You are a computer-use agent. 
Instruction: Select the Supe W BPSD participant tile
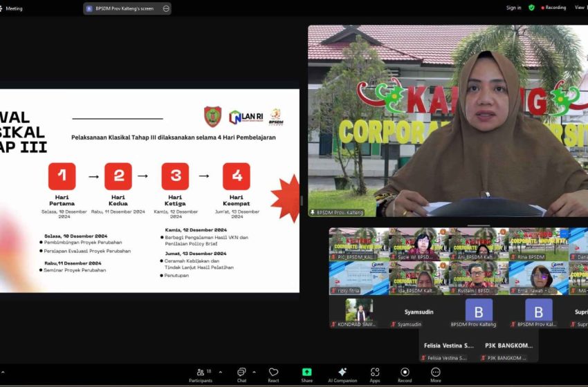tap(419, 244)
